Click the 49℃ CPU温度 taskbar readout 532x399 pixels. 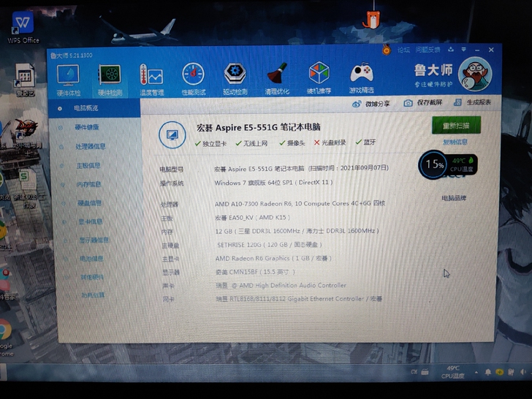tap(453, 372)
